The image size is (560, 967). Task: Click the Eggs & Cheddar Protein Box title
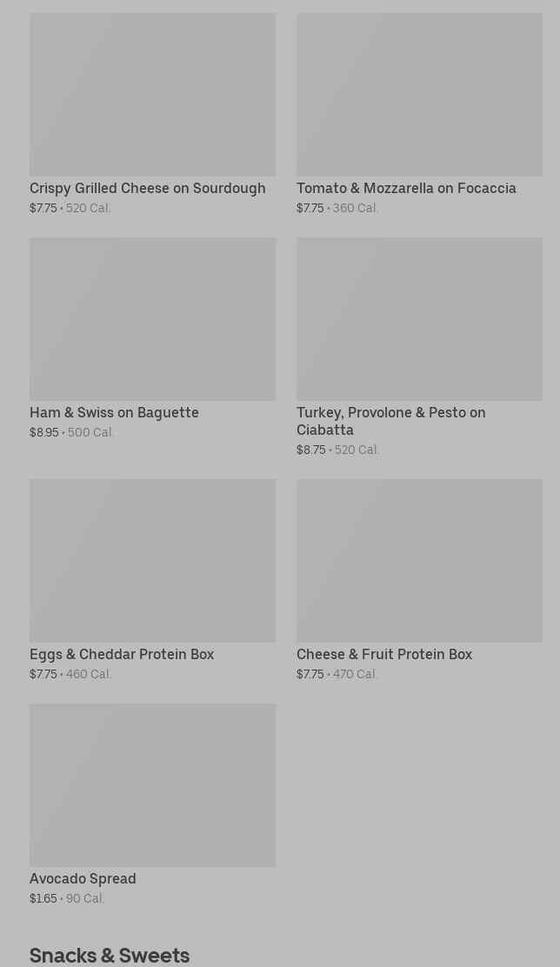click(x=122, y=654)
